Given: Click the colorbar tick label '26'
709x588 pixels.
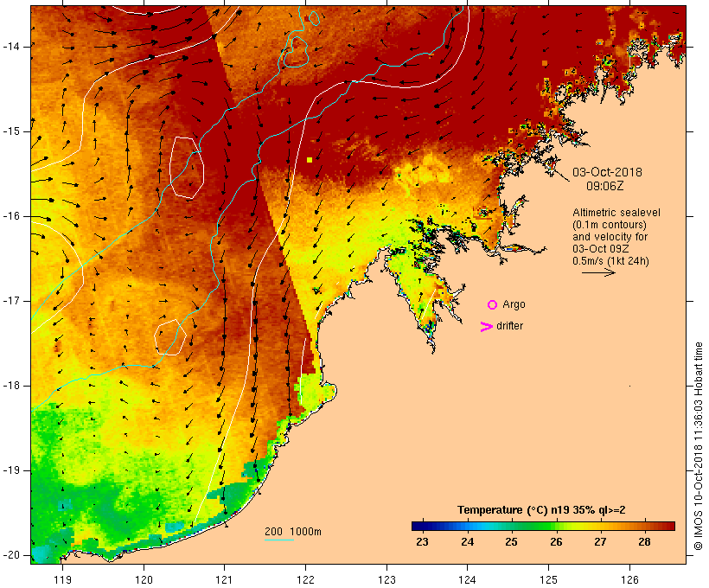Looking at the screenshot, I should 556,541.
